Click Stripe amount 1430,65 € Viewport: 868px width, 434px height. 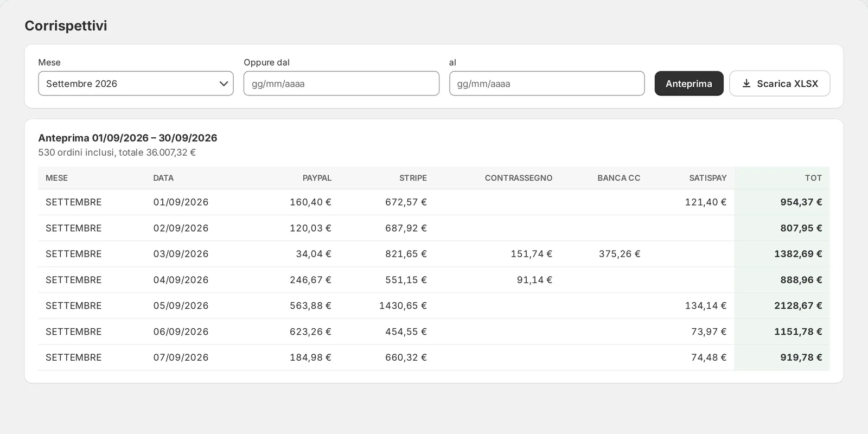[403, 306]
